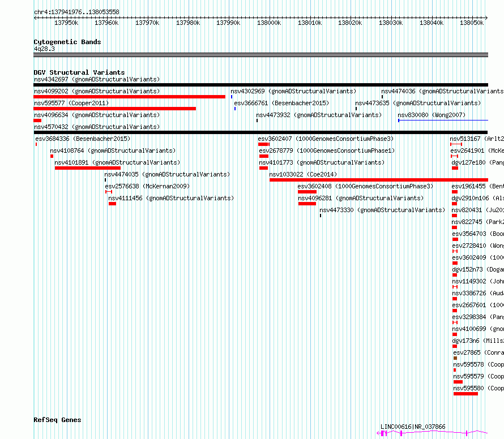Open esv1961455 variant label
504x439 pixels.
[477, 186]
